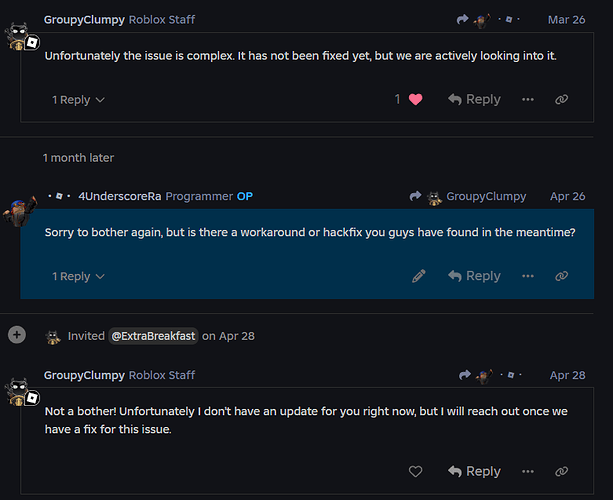613x500 pixels.
Task: Open the Apr 26 post date link
Action: pos(567,197)
